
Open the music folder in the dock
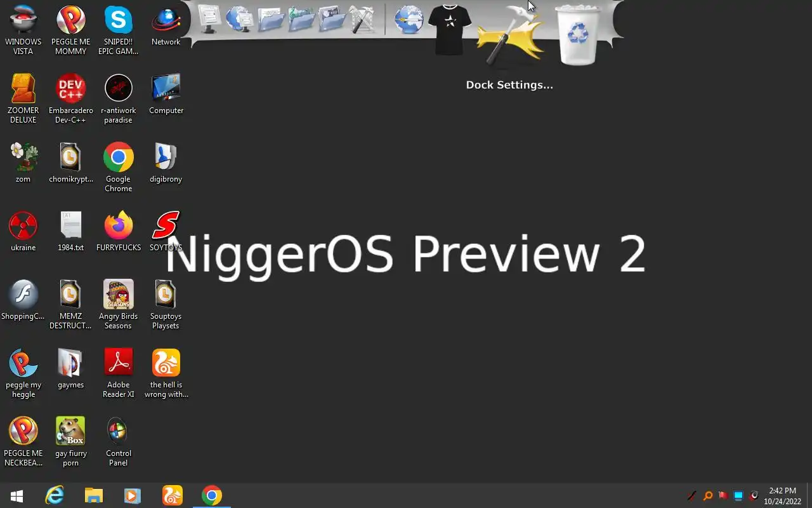[x=301, y=18]
